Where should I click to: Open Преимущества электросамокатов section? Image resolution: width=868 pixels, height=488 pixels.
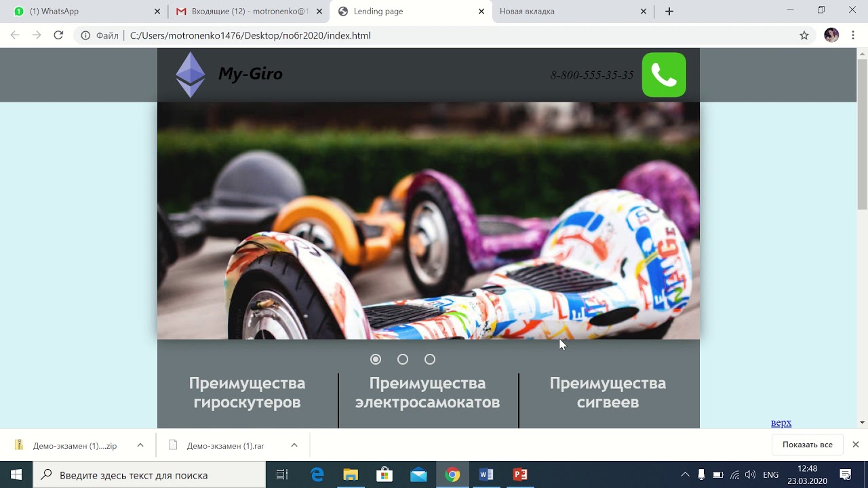pos(428,392)
